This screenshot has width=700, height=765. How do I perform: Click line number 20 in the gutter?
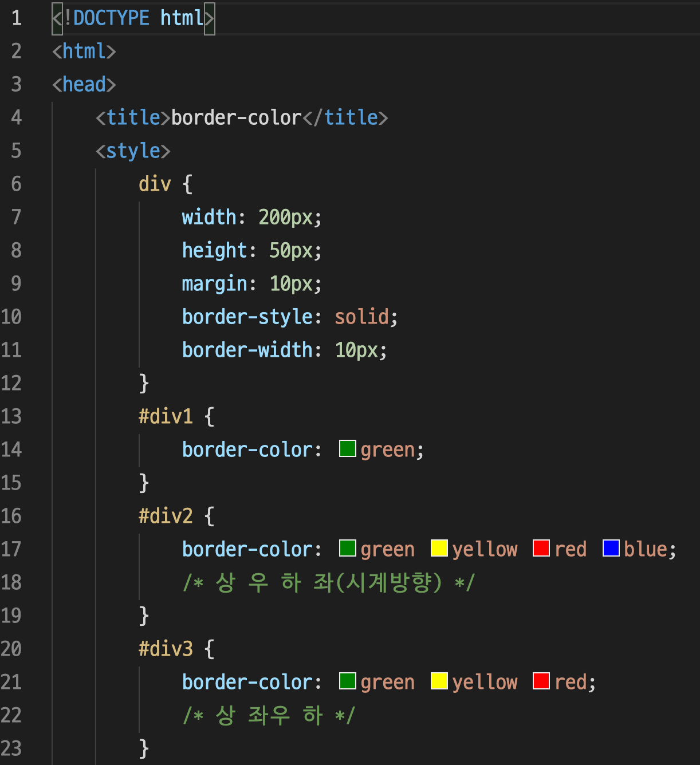coord(11,649)
